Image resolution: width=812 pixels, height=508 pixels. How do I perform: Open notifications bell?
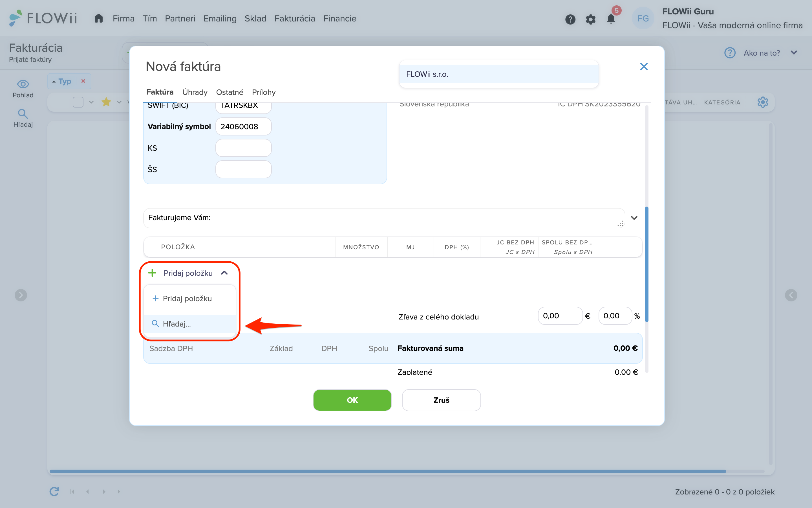611,19
